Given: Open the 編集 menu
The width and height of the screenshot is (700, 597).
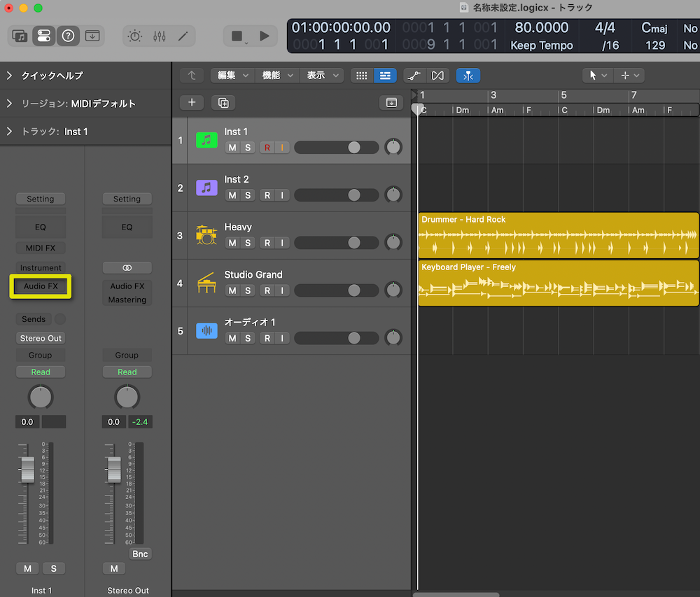Looking at the screenshot, I should point(232,76).
